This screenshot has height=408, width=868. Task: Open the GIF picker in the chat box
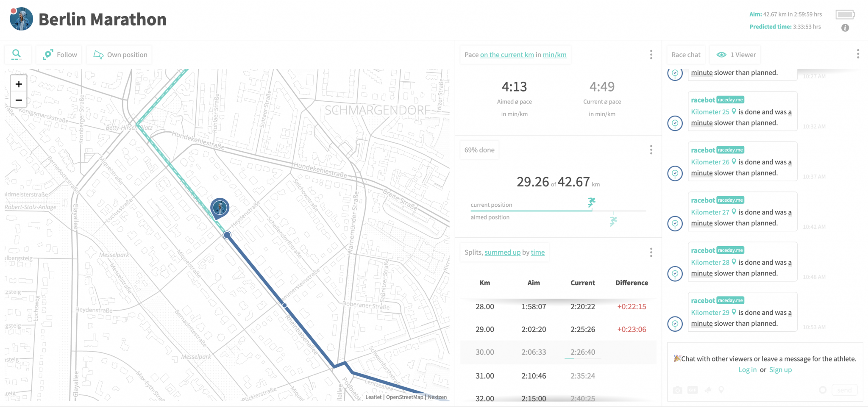pos(693,390)
